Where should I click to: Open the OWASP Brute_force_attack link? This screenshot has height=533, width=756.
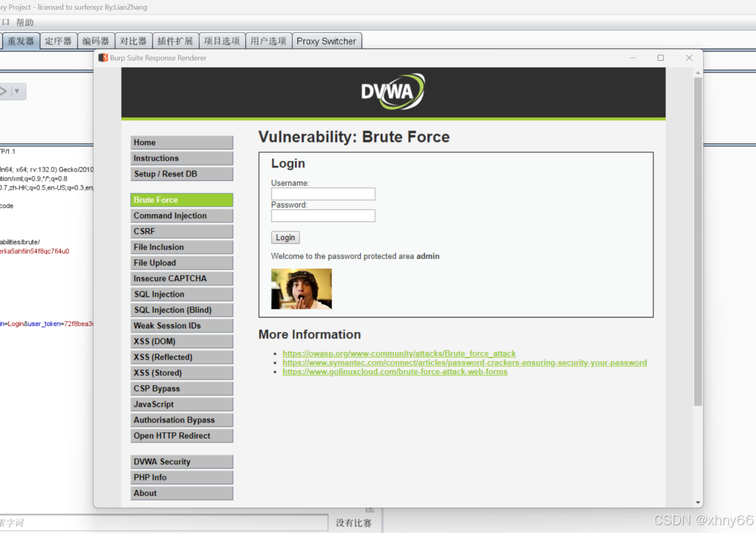pos(399,353)
